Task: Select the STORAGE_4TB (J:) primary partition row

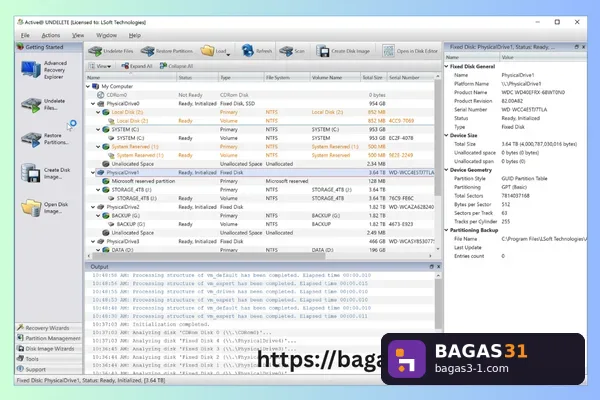Action: coord(260,190)
